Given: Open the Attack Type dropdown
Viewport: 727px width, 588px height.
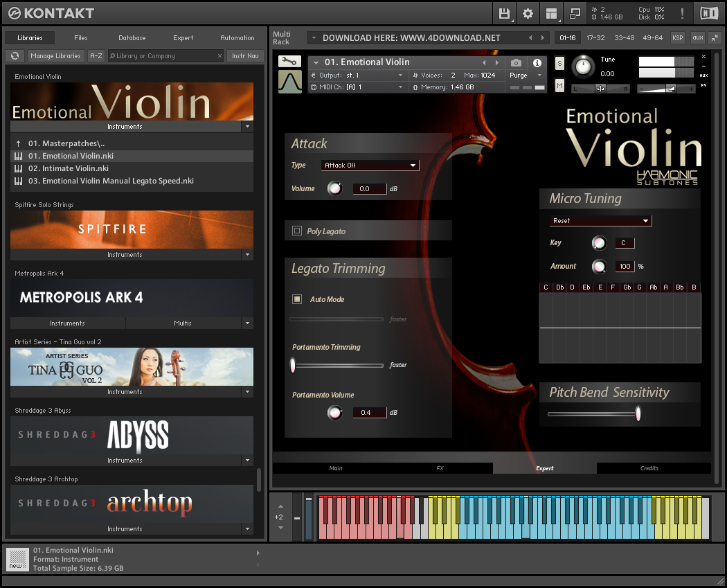Looking at the screenshot, I should click(370, 165).
